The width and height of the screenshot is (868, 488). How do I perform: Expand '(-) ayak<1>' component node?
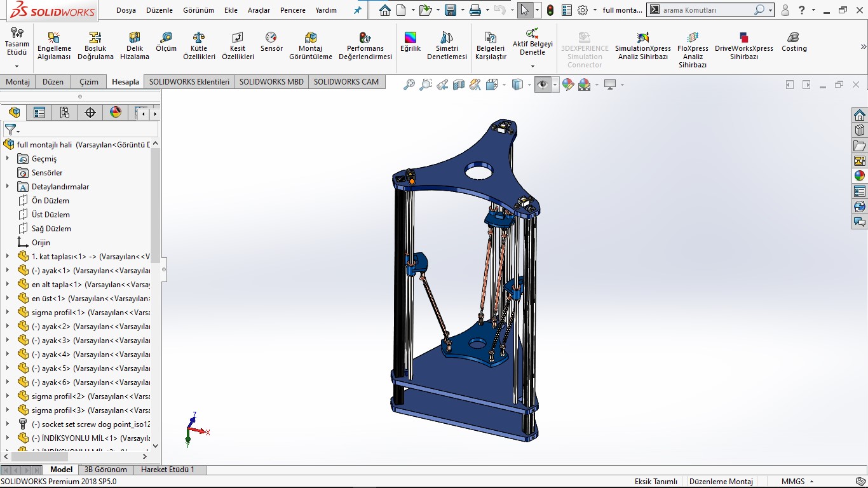8,271
